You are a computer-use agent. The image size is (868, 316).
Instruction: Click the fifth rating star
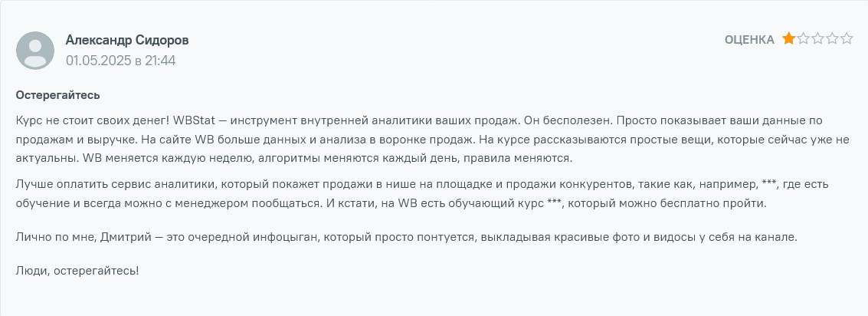[x=847, y=39]
